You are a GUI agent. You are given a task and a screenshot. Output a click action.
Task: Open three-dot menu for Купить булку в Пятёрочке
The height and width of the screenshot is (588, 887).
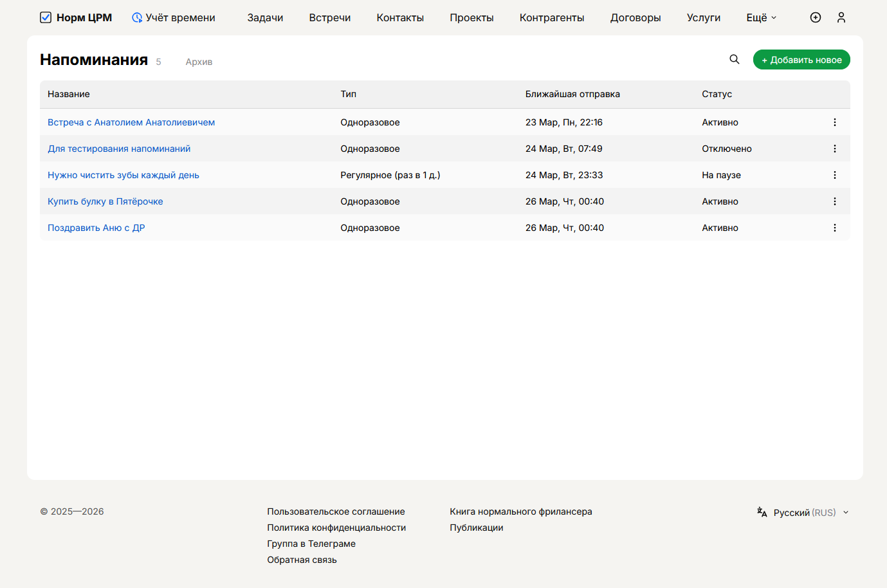pyautogui.click(x=835, y=201)
